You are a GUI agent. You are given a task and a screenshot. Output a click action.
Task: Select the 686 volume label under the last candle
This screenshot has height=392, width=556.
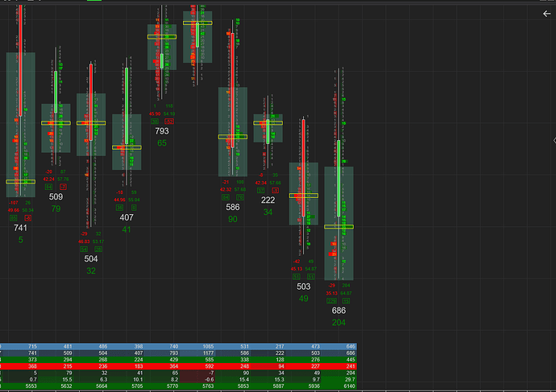tap(338, 311)
